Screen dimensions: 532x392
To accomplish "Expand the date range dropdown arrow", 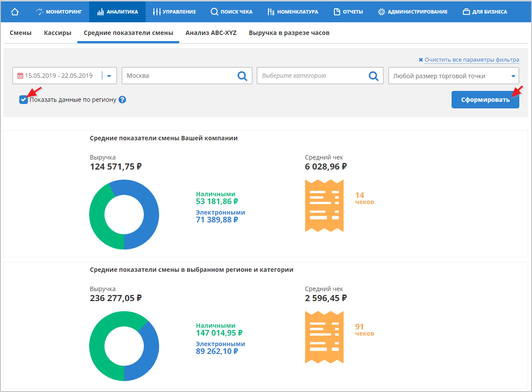I will (109, 76).
